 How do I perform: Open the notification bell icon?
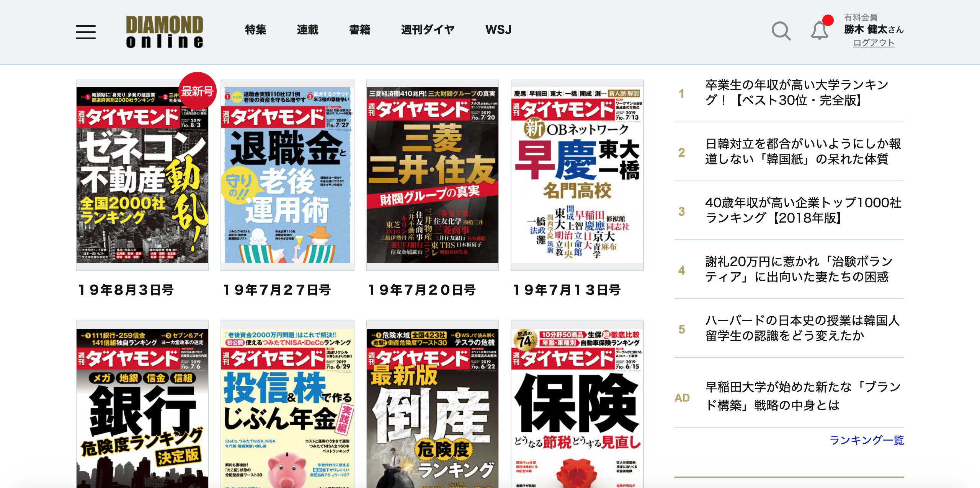(x=820, y=30)
